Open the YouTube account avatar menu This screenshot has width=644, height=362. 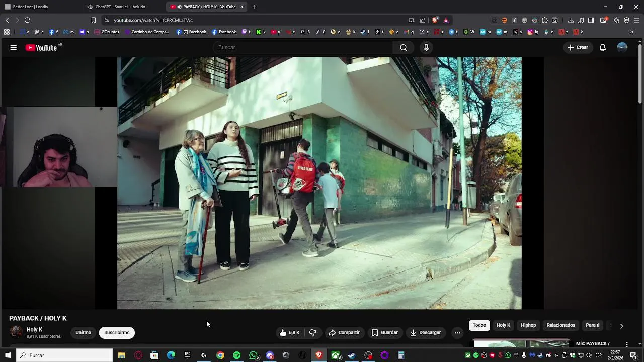tap(622, 48)
